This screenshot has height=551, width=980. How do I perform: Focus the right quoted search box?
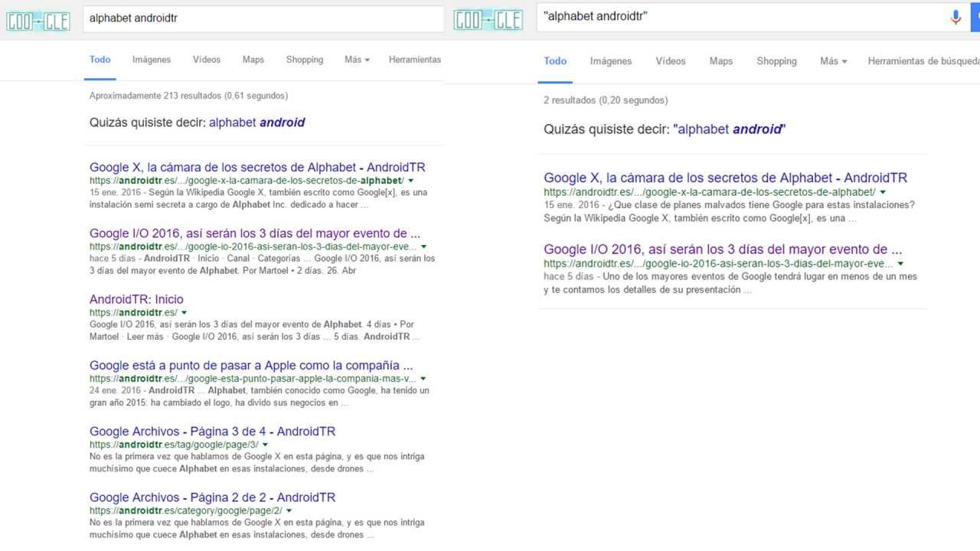pos(741,17)
